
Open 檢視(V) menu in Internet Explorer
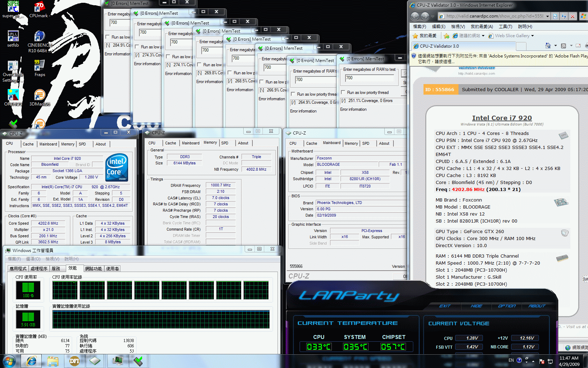point(458,26)
